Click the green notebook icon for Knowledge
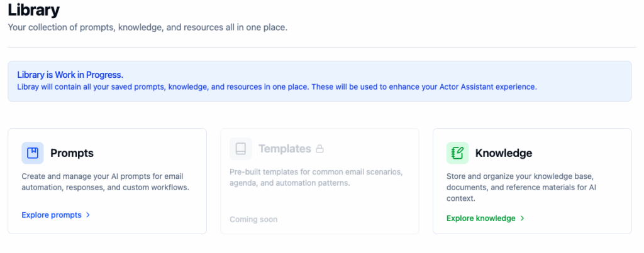This screenshot has width=644, height=253. pyautogui.click(x=457, y=153)
